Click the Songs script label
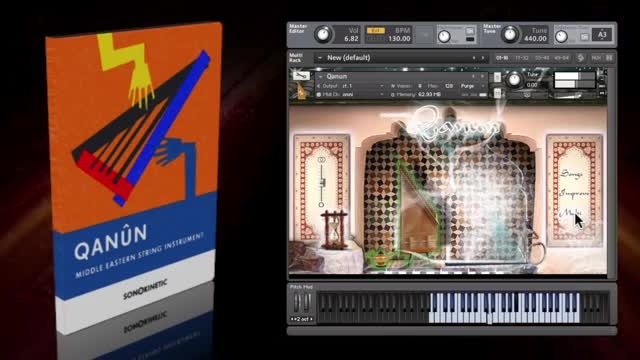The height and width of the screenshot is (360, 640). [x=571, y=174]
